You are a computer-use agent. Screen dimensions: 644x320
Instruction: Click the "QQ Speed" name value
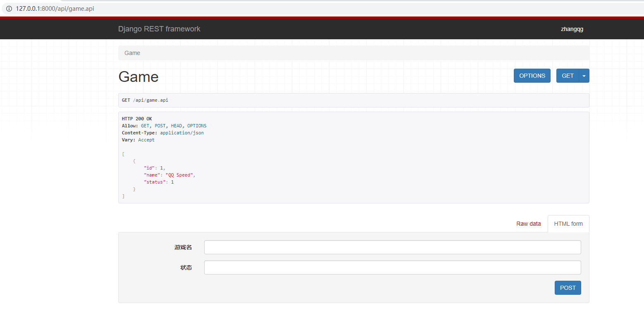click(179, 175)
